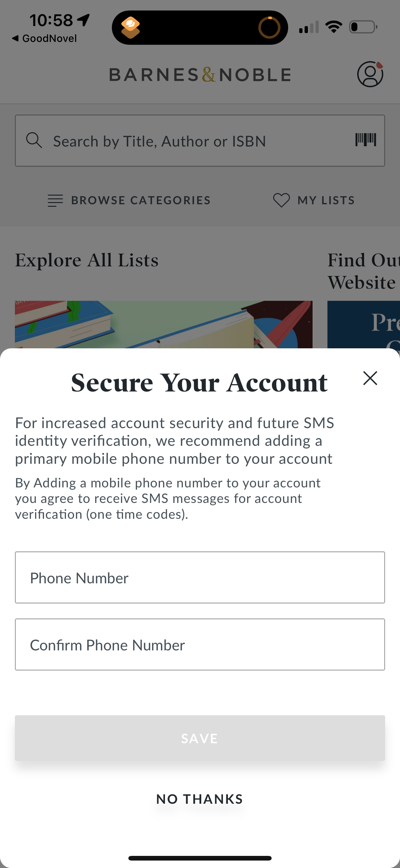
Task: Close the Secure Your Account dialog
Action: click(x=370, y=378)
